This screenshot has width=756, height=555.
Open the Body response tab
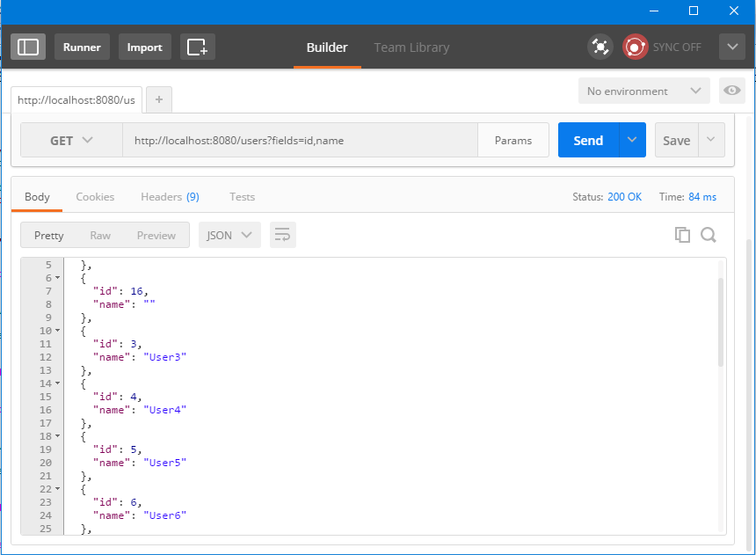[37, 197]
